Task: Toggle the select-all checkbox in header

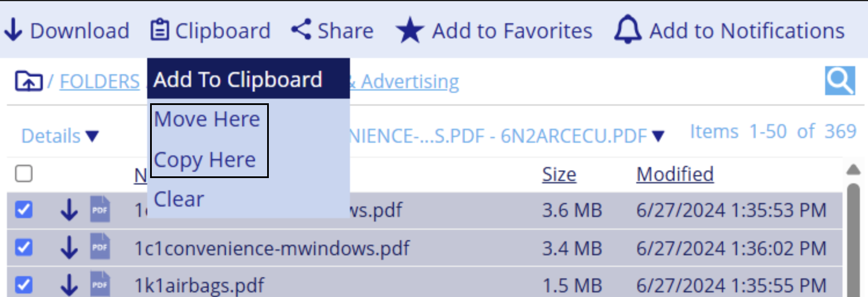Action: [x=24, y=173]
